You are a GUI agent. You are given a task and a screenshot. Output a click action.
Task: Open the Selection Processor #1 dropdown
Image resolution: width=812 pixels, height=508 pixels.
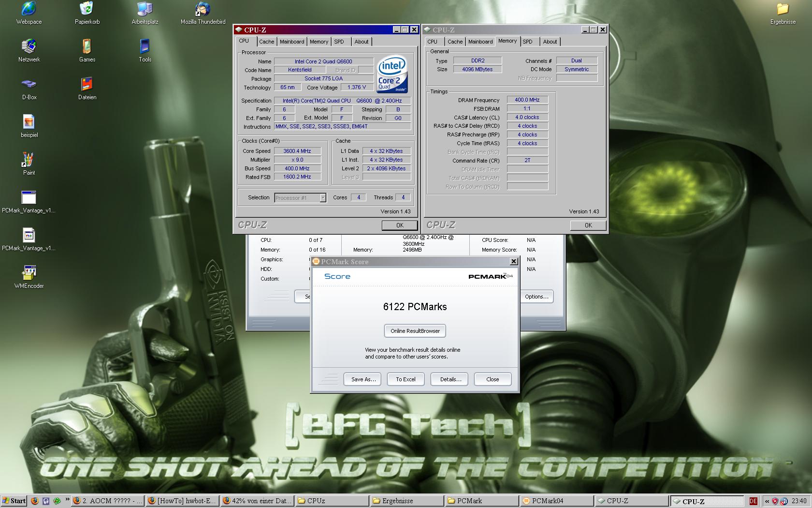323,197
